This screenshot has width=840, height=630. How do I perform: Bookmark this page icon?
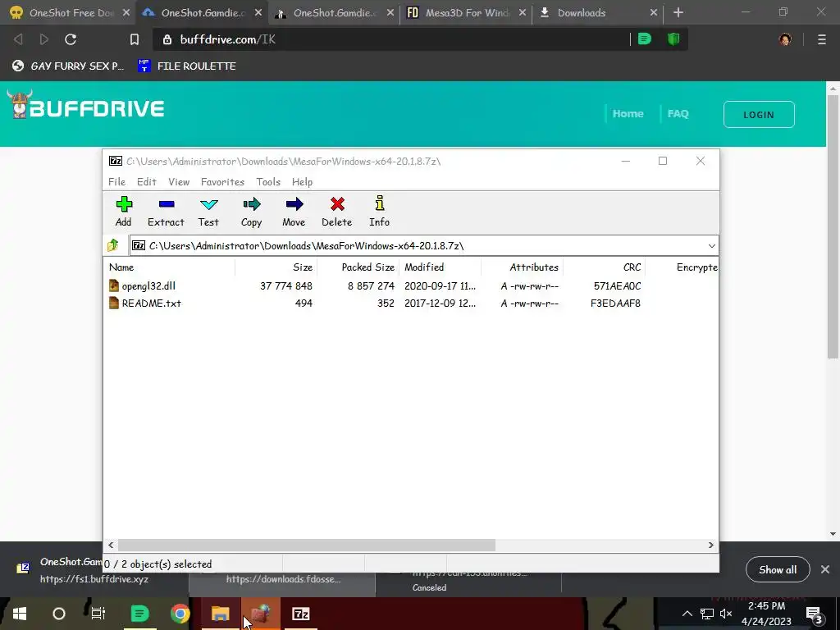coord(135,39)
